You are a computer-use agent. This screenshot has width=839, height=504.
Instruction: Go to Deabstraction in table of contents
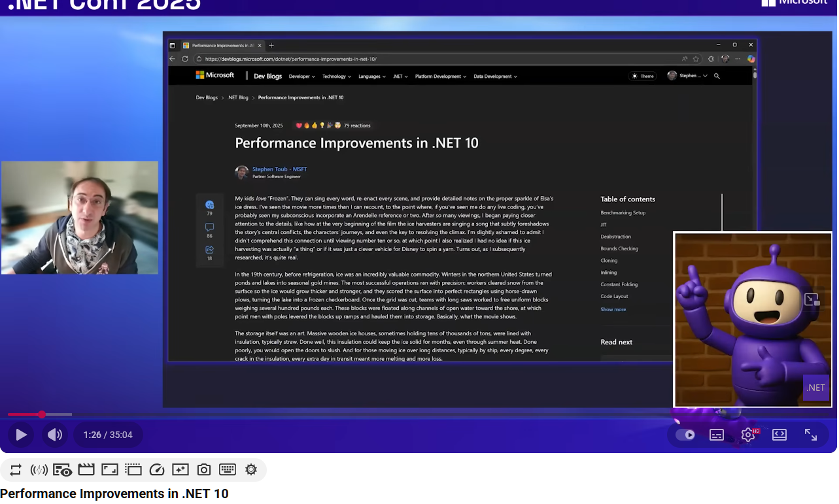(616, 237)
